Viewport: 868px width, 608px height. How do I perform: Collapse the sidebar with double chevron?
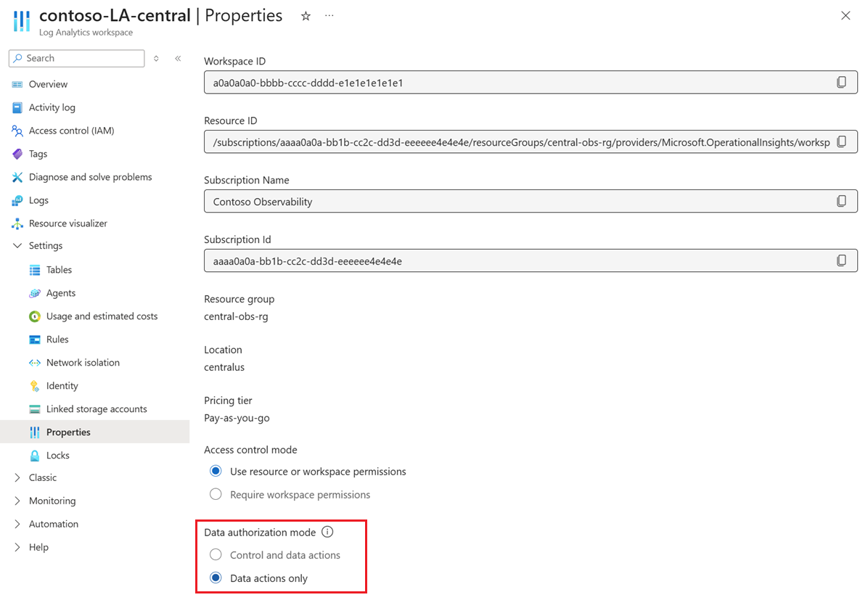pyautogui.click(x=178, y=58)
